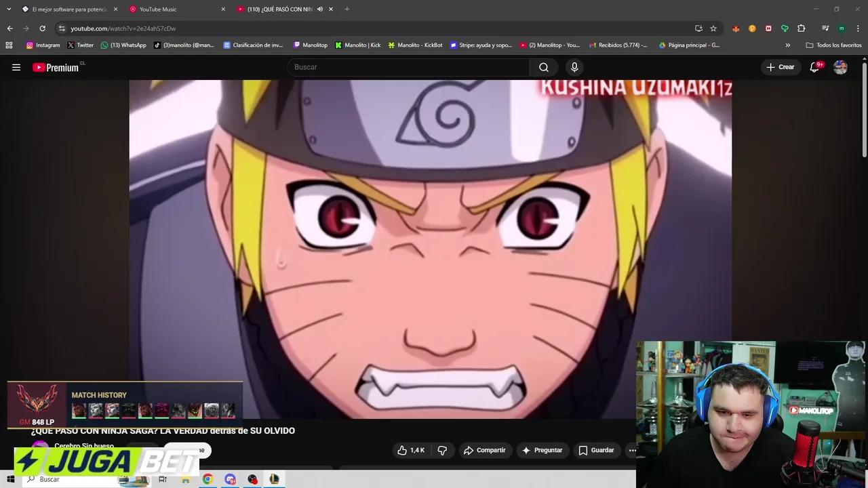Click the Windows Start button

tap(10, 479)
